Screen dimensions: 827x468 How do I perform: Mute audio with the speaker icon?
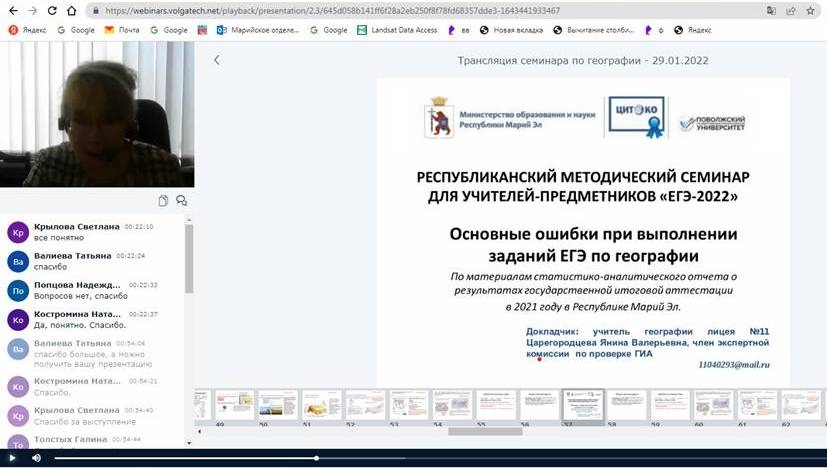click(36, 458)
